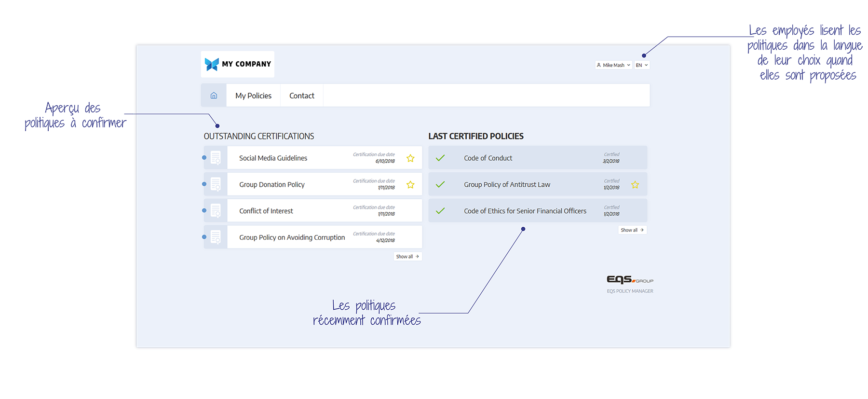The image size is (868, 399).
Task: Click the OUTSTANDING CERTIFICATIONS heading
Action: coord(259,137)
